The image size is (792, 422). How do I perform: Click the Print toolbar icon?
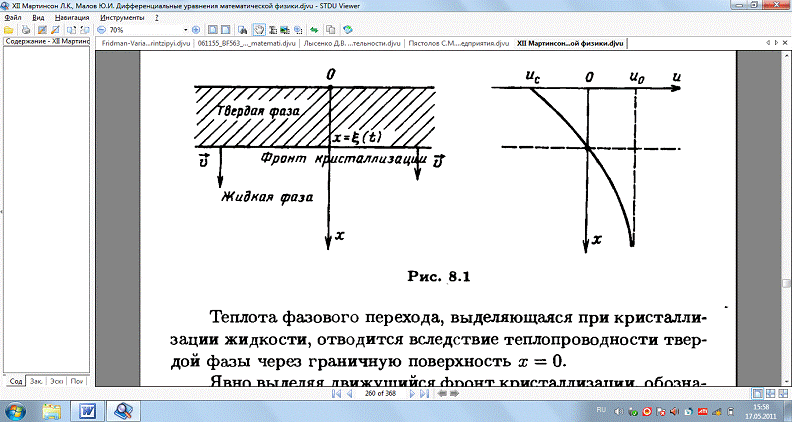[25, 30]
